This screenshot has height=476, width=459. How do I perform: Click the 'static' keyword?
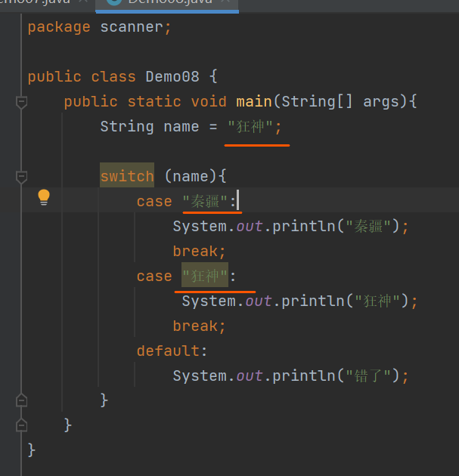pos(154,101)
